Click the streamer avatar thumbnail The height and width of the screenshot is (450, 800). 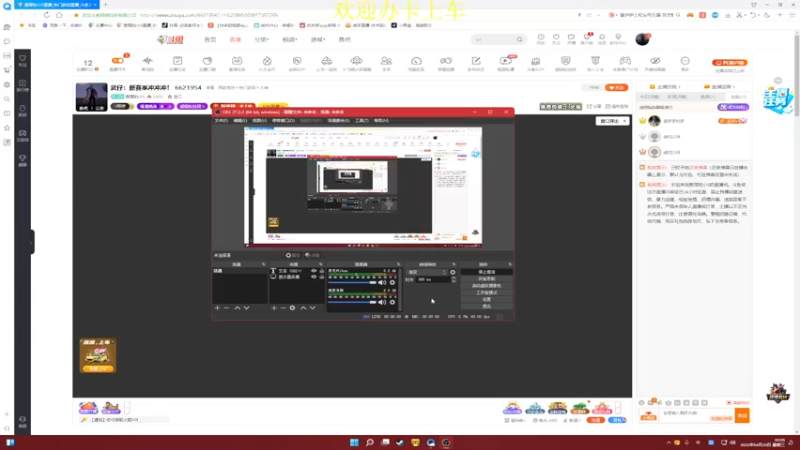(91, 97)
